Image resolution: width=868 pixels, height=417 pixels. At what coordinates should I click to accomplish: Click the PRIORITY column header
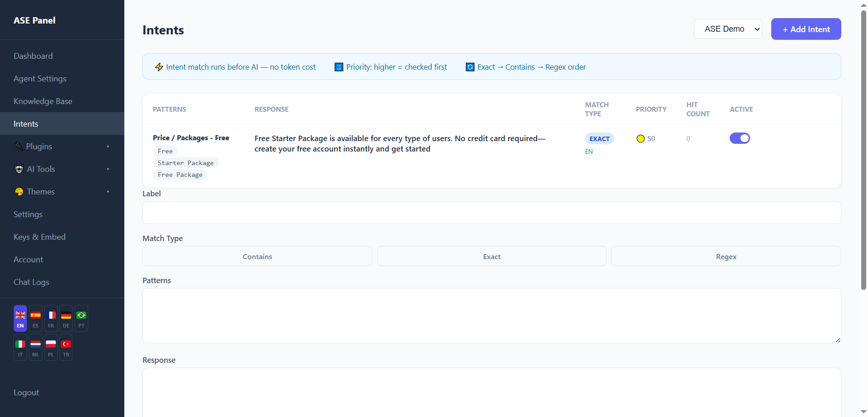click(651, 109)
